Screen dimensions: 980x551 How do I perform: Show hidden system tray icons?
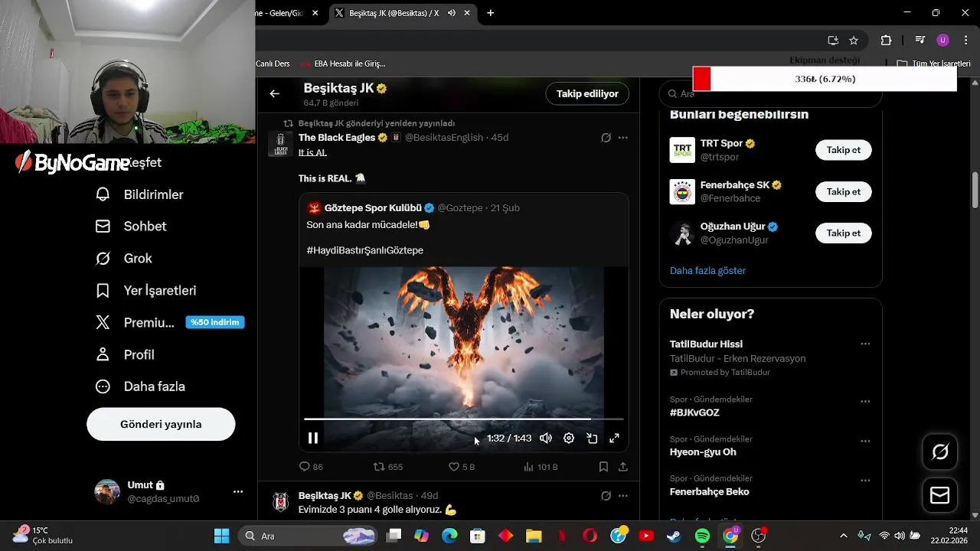click(x=843, y=536)
